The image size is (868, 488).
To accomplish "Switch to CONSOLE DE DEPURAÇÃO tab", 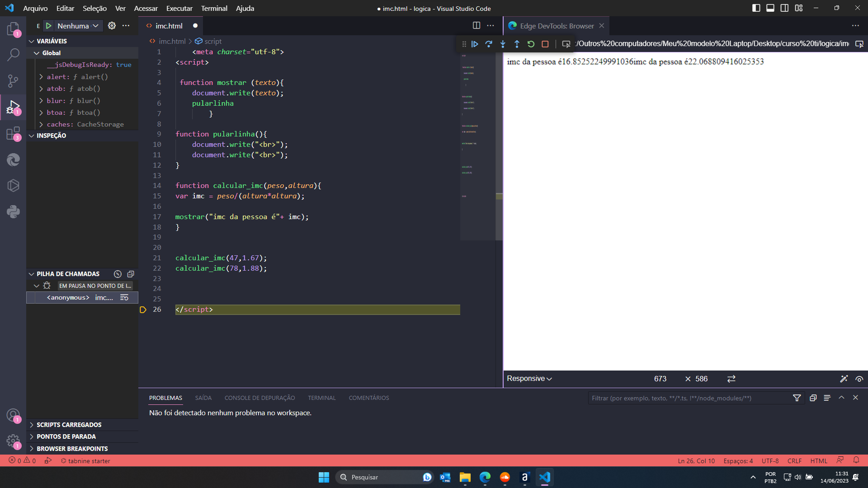I will pos(259,398).
